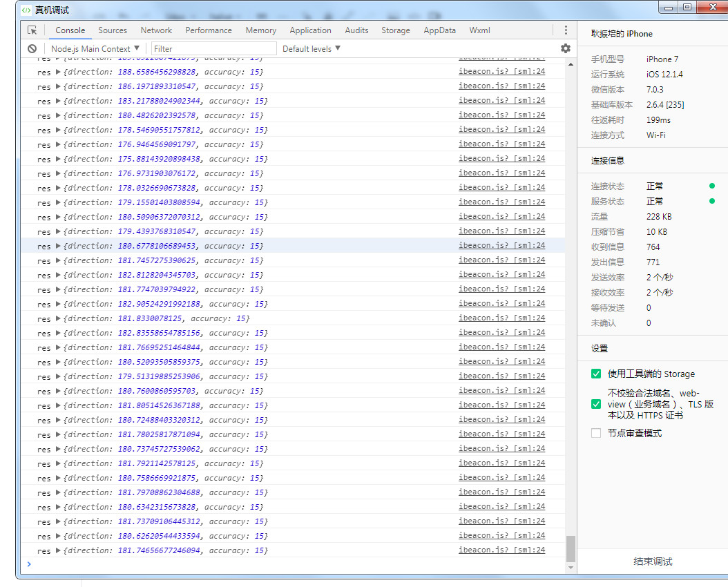The height and width of the screenshot is (587, 728).
Task: Click the 结束调试 button
Action: pos(652,561)
